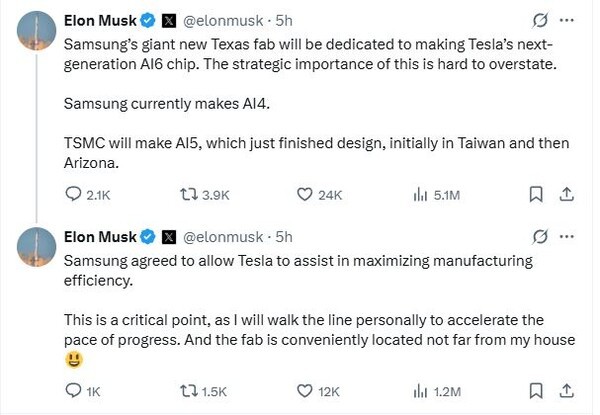Click the first tweet's profile avatar
600x415 pixels.
[x=37, y=33]
